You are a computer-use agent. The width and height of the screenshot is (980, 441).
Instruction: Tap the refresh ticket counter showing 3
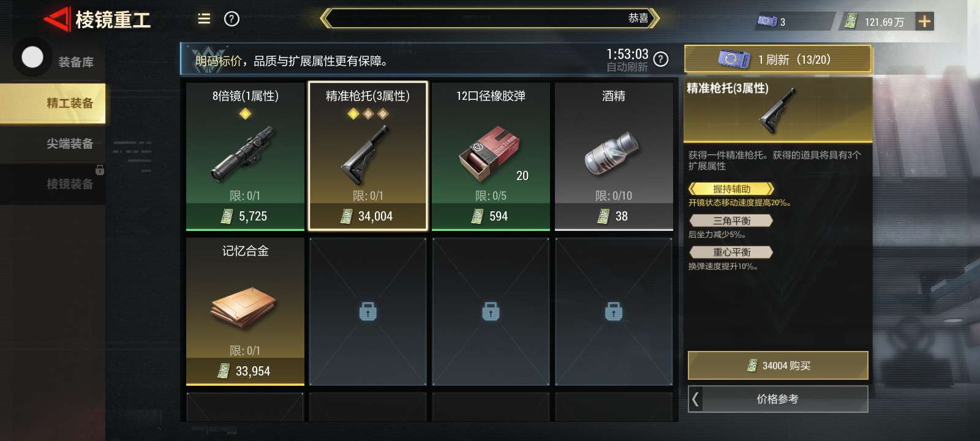tap(773, 21)
